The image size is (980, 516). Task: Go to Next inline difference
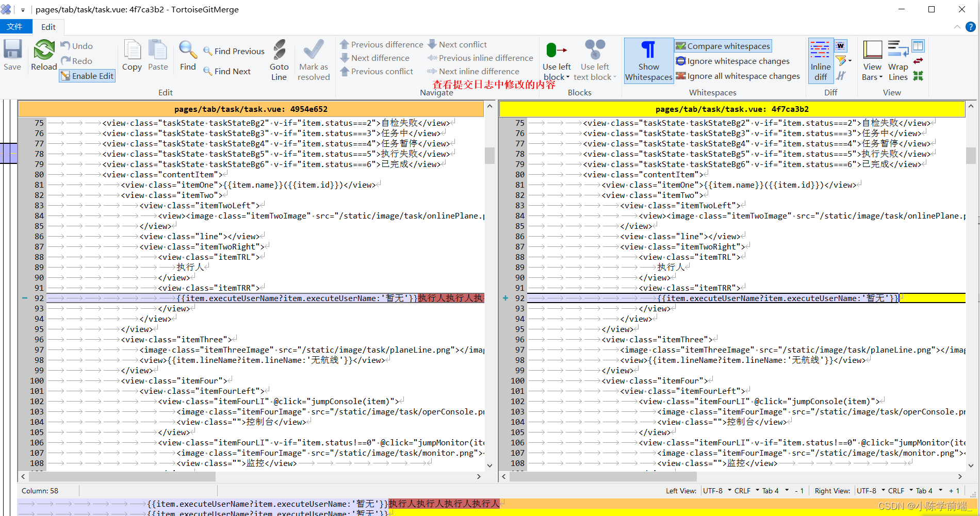[473, 71]
